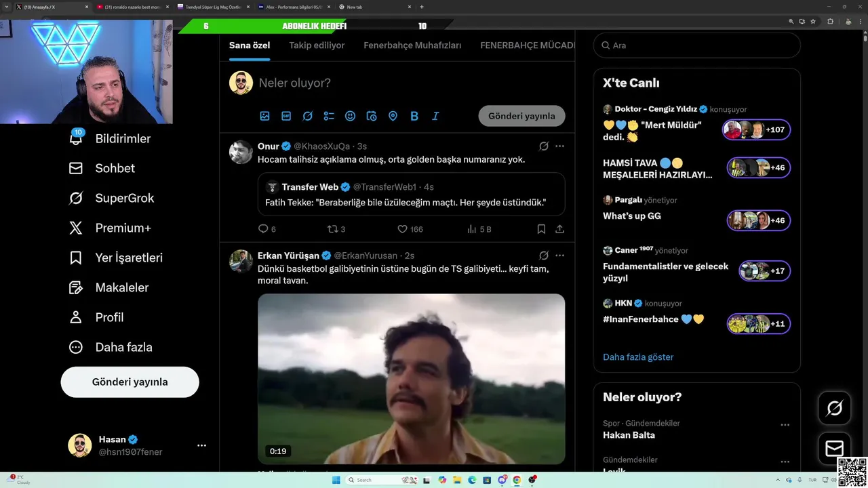Open Chrome from the taskbar
868x488 pixels.
(517, 480)
